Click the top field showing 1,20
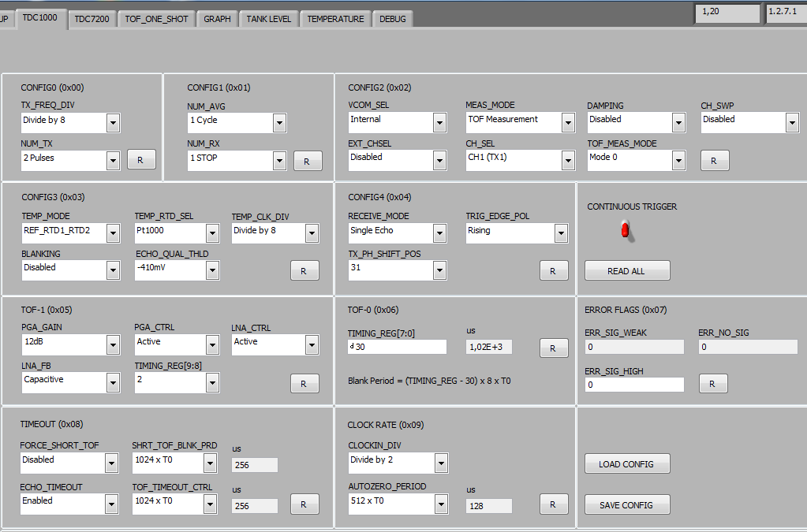 click(727, 13)
